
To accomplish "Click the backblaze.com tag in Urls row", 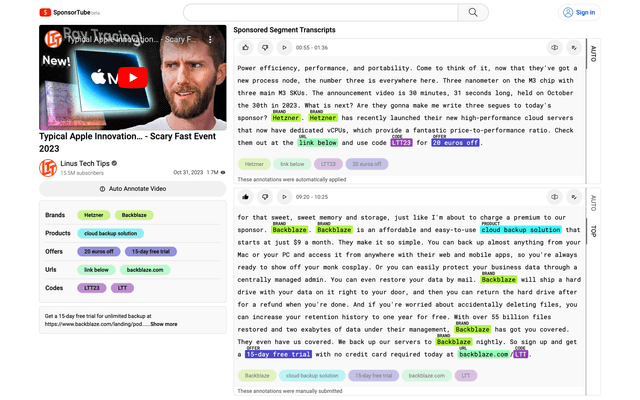I will pyautogui.click(x=145, y=270).
